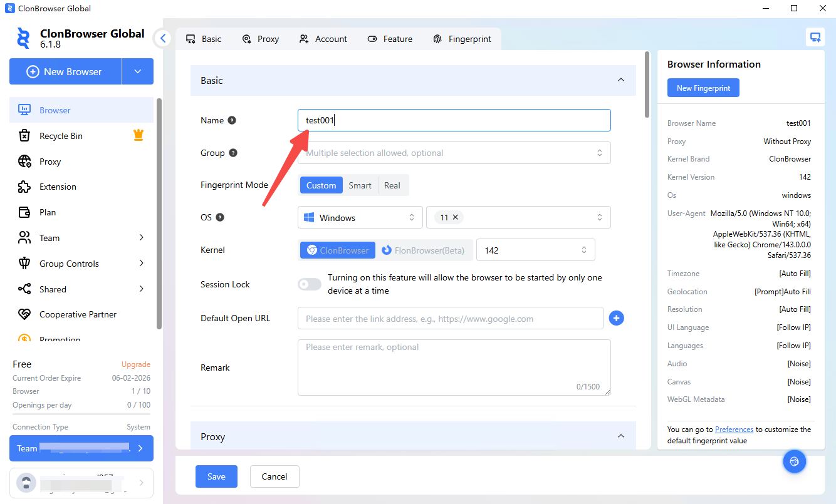The width and height of the screenshot is (836, 504).
Task: Open the kernel version 142 dropdown
Action: [535, 250]
